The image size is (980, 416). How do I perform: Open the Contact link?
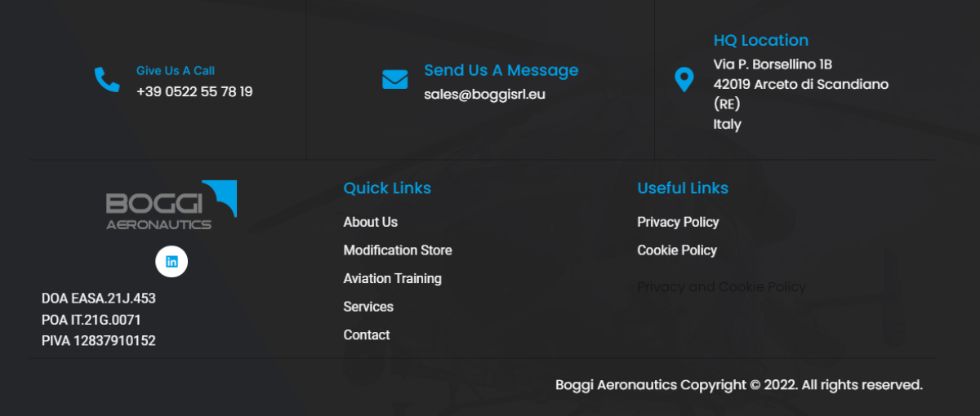point(366,335)
